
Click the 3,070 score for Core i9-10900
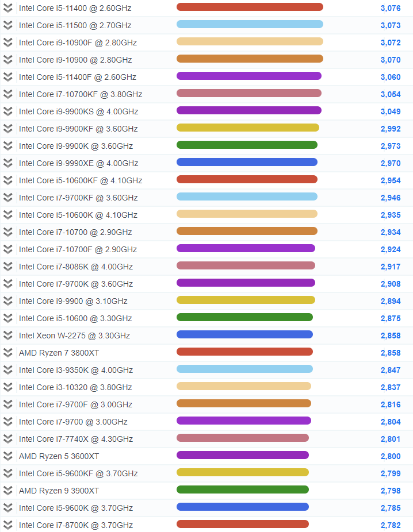[x=390, y=60]
